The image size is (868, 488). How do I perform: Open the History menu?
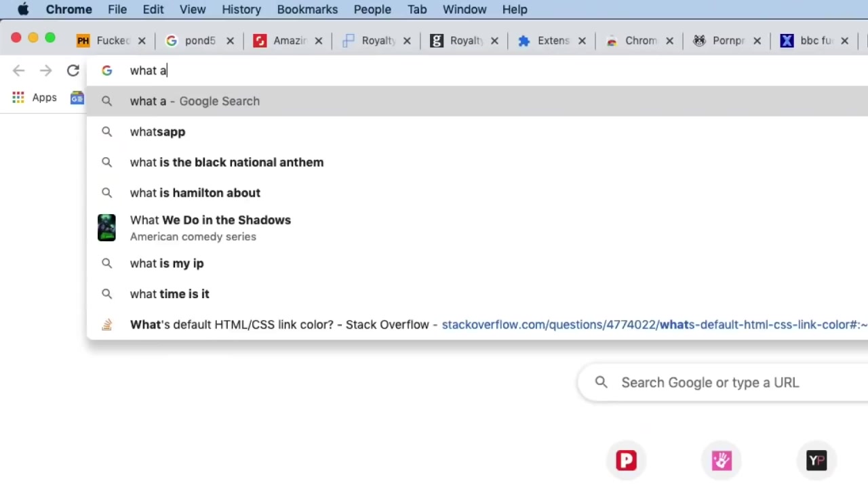[x=241, y=9]
